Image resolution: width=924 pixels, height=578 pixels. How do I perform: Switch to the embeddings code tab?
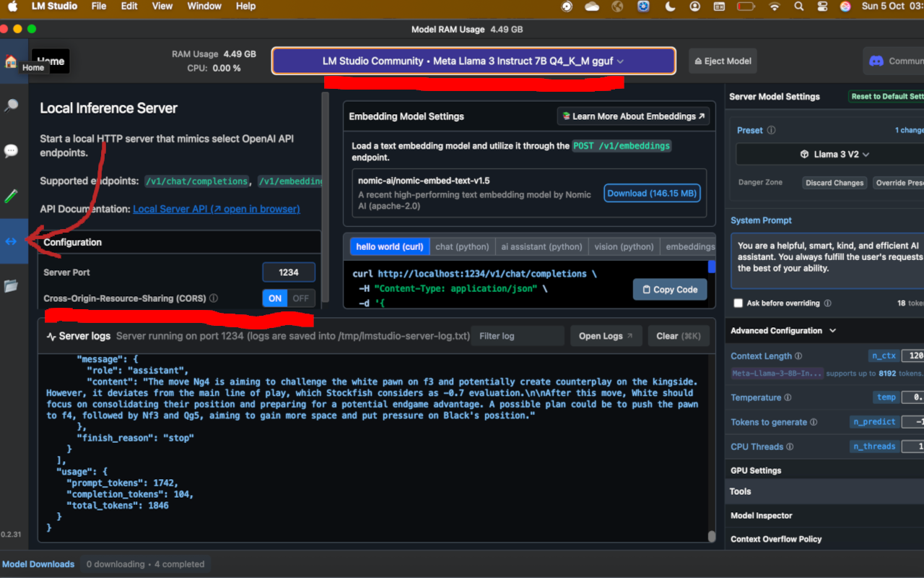[x=689, y=246]
